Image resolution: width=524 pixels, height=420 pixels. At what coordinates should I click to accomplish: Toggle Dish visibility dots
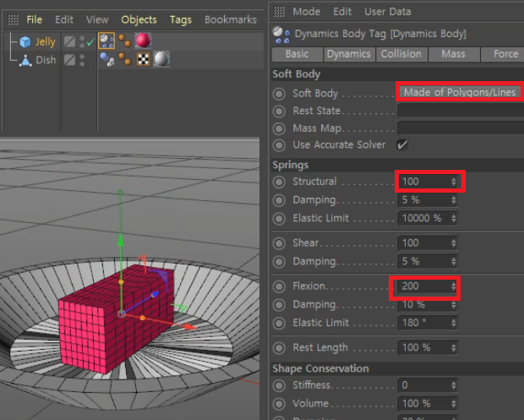pyautogui.click(x=82, y=60)
